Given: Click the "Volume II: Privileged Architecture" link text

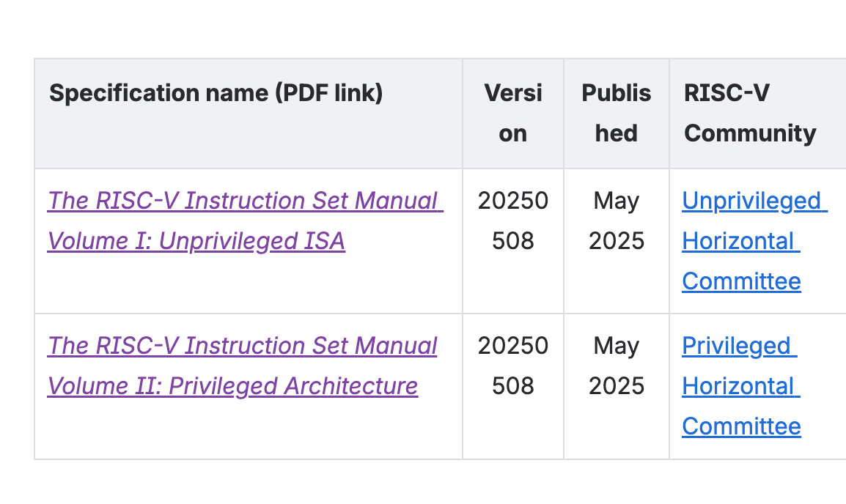Looking at the screenshot, I should click(x=232, y=386).
